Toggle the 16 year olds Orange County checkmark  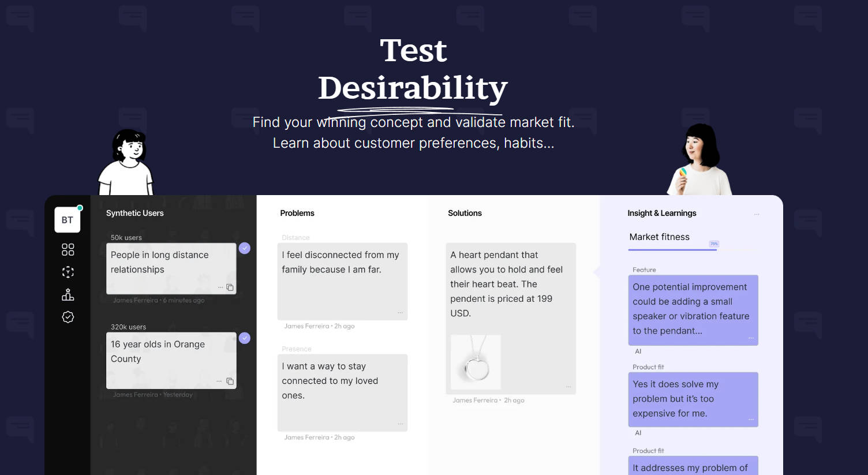pyautogui.click(x=245, y=338)
